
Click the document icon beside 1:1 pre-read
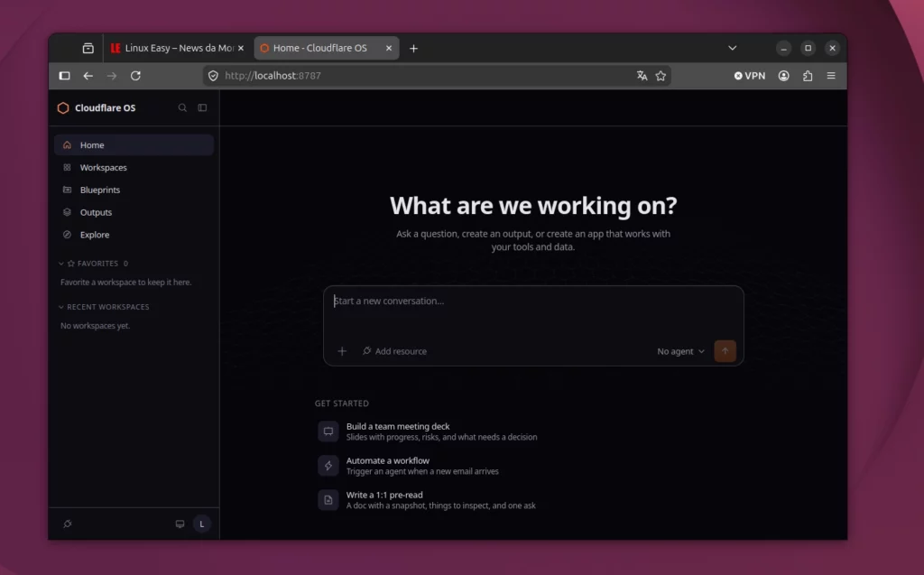coord(328,499)
